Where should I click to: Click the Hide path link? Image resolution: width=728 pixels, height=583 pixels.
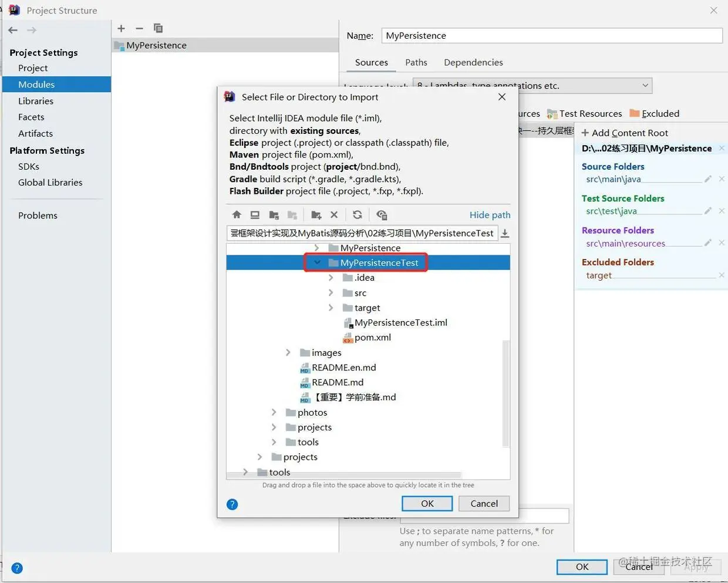pyautogui.click(x=490, y=215)
